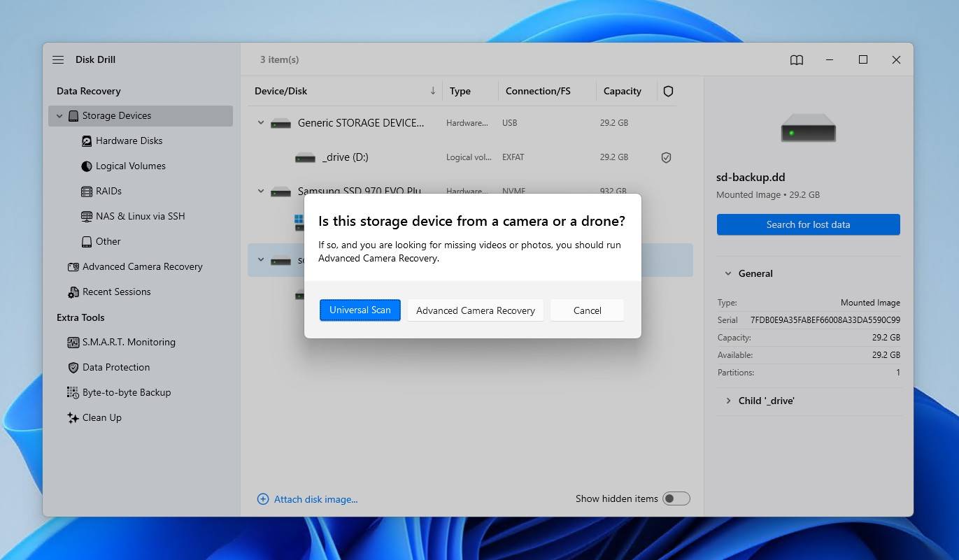
Task: Open Recent Sessions
Action: pyautogui.click(x=116, y=292)
